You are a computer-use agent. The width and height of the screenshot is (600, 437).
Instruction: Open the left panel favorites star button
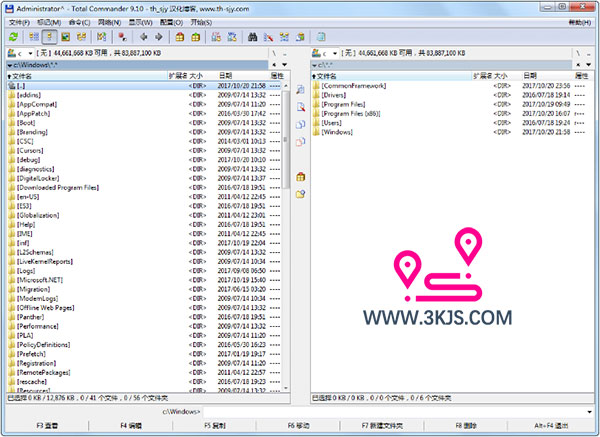274,65
